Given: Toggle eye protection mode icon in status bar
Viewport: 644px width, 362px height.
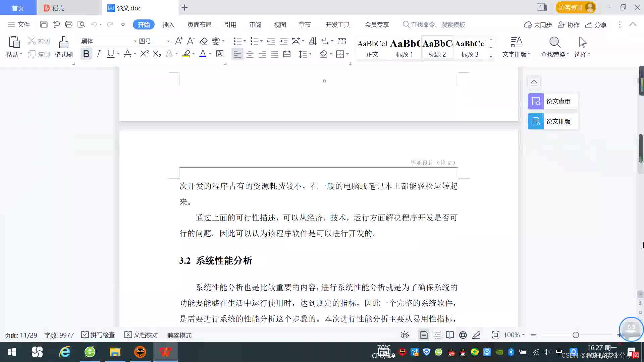Looking at the screenshot, I should pos(405,335).
